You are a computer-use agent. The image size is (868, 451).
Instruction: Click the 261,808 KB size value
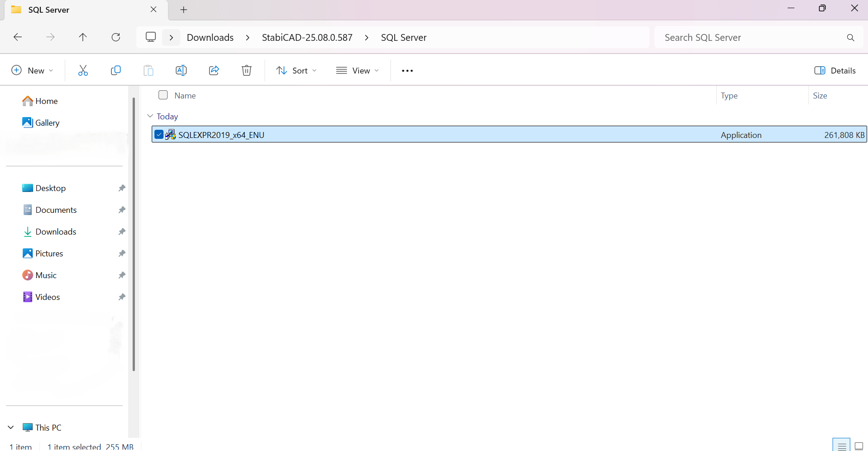[x=844, y=135]
